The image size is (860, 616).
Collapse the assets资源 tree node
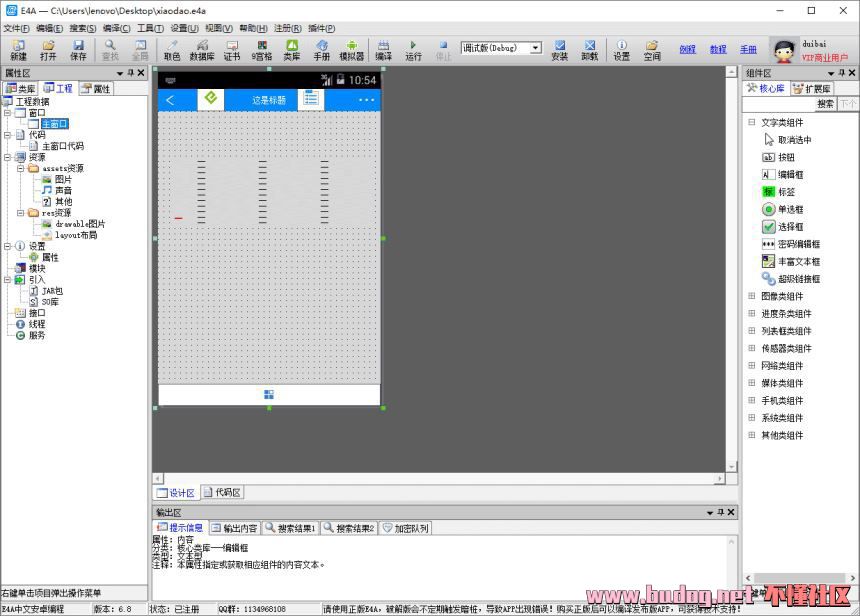click(x=20, y=168)
